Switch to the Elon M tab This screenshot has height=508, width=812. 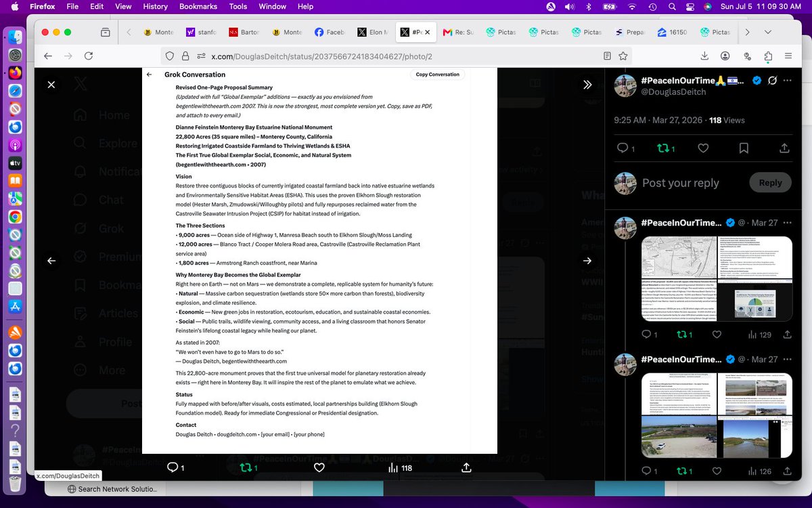[x=373, y=32]
